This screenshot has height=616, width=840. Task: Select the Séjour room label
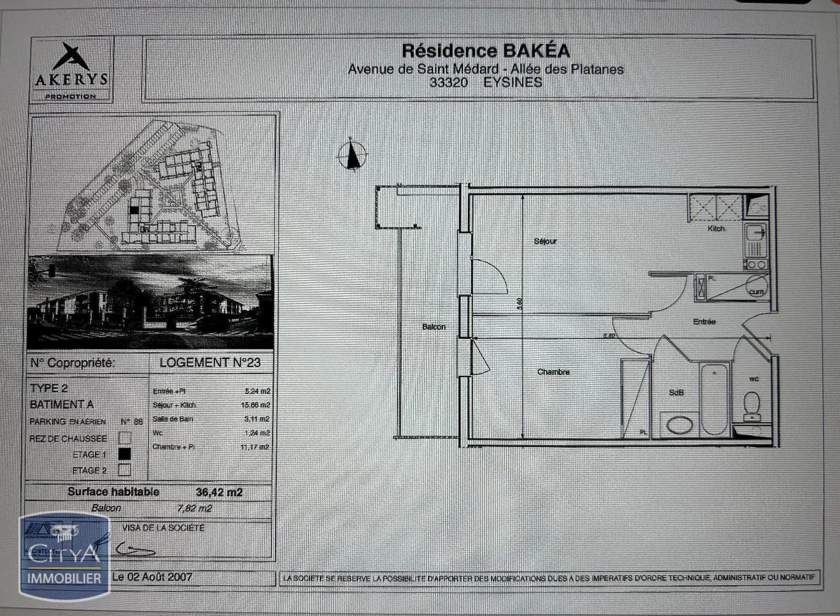pos(545,241)
